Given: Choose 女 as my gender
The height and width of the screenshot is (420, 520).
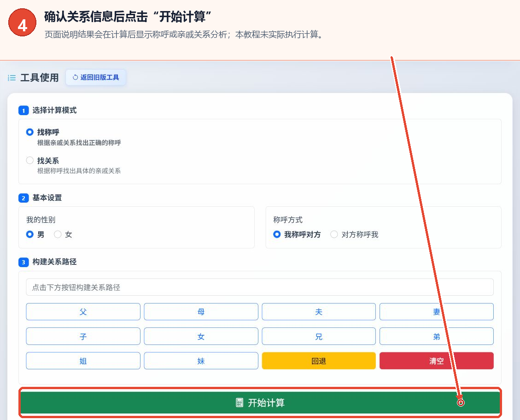Looking at the screenshot, I should (58, 234).
